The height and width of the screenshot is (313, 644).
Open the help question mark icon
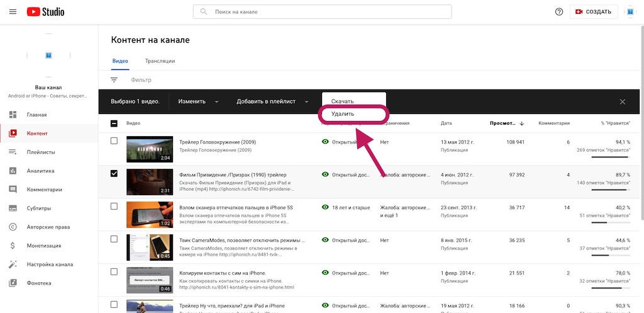559,12
